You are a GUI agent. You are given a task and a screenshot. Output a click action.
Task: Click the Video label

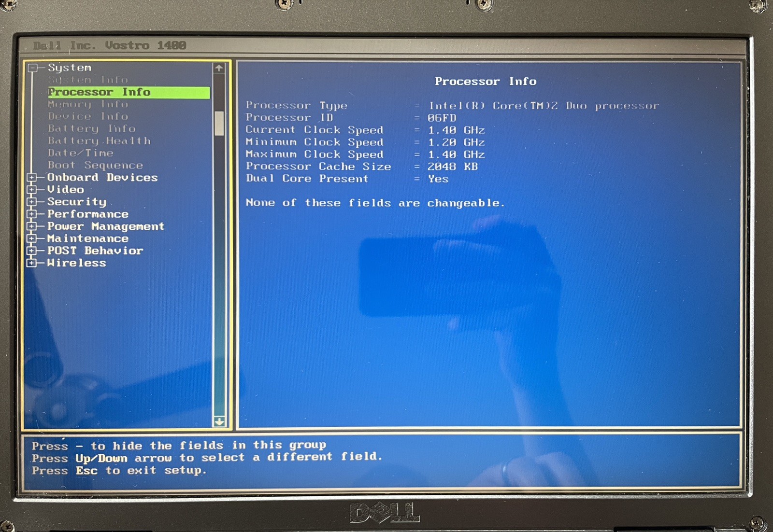pos(66,190)
